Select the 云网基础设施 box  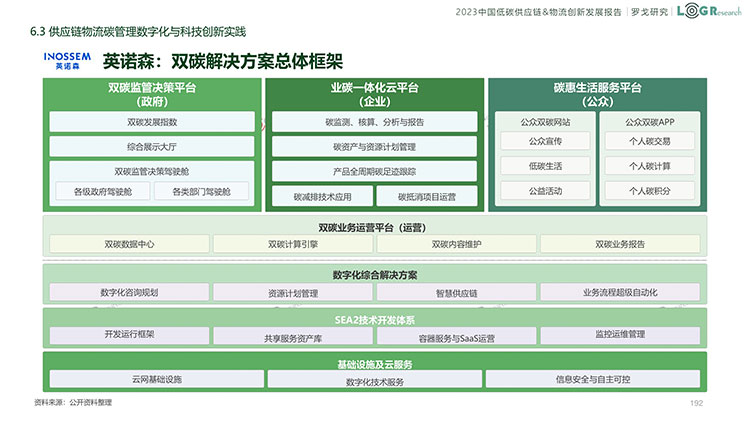pos(156,379)
